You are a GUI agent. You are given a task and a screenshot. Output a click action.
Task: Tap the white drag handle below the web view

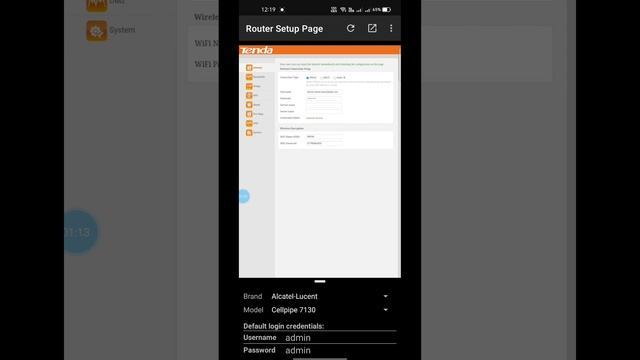click(x=320, y=281)
